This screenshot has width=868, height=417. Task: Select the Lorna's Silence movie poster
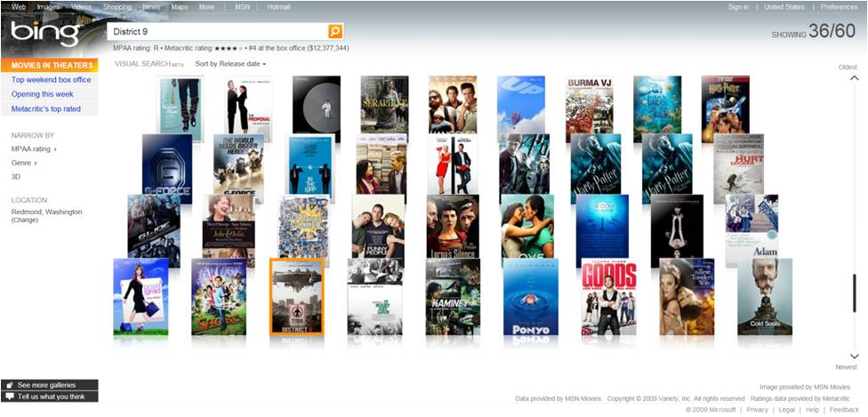coord(453,226)
